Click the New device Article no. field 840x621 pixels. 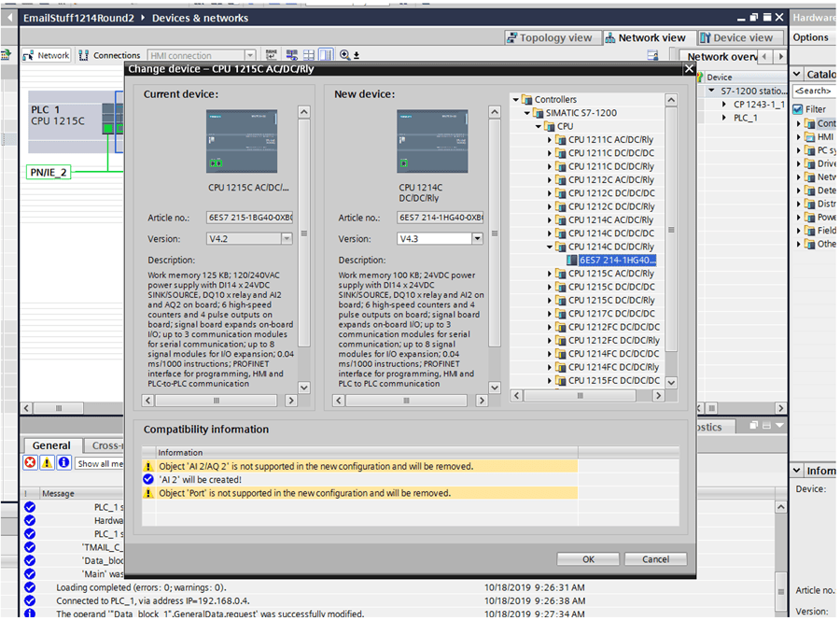(441, 218)
